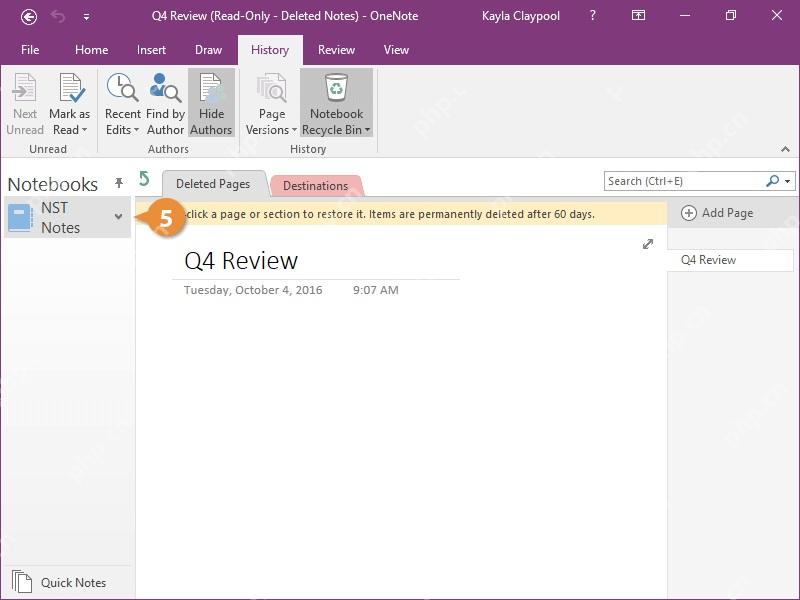Click the 9:07 AM timestamp

tap(376, 290)
